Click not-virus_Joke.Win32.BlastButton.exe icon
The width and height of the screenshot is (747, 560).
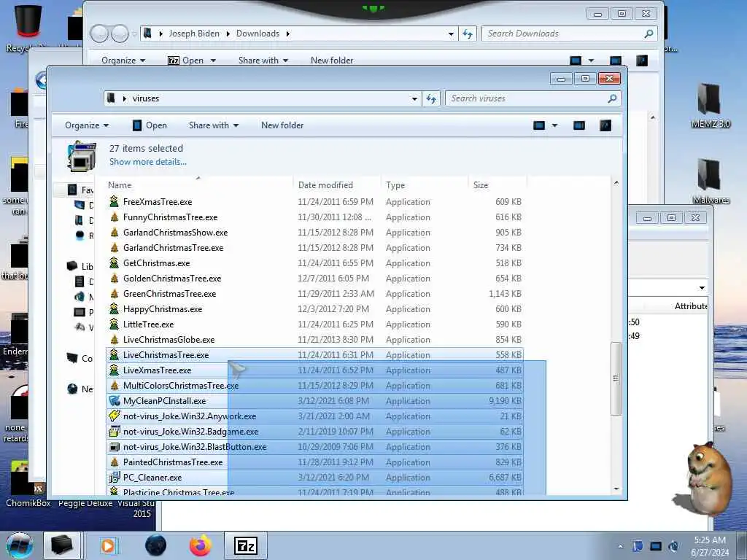(114, 447)
